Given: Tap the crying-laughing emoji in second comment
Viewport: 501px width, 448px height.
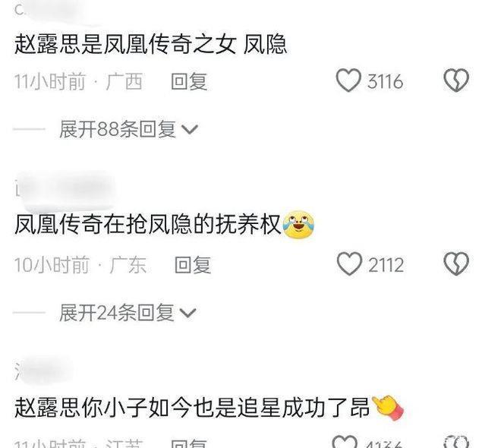Looking at the screenshot, I should tap(298, 224).
